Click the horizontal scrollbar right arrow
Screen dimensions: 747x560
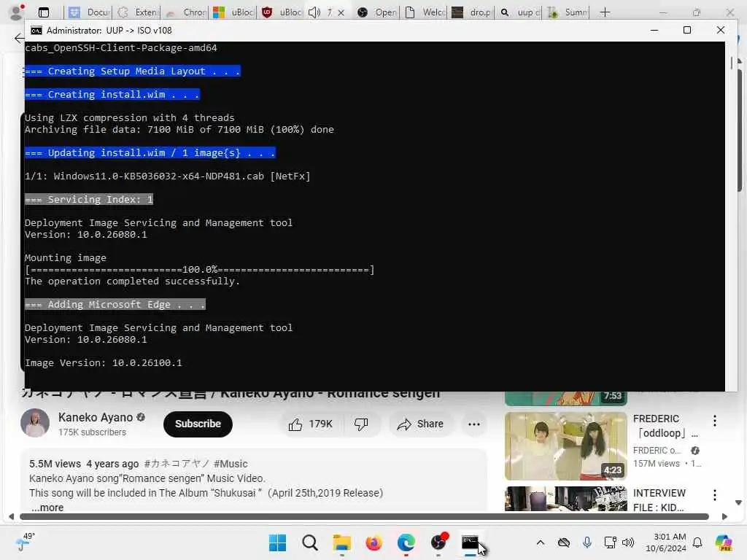click(x=724, y=517)
